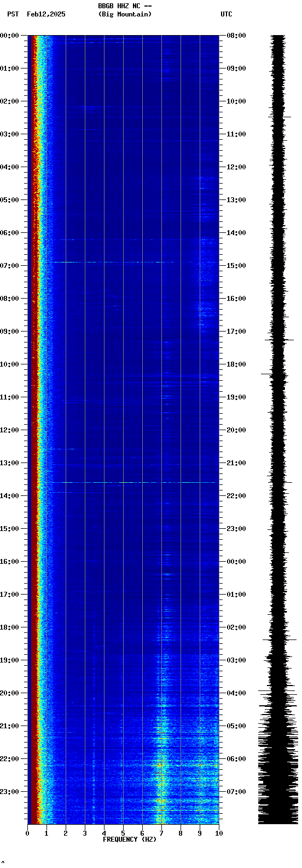
Task: Click the 'UTC' timezone label
Action: coord(226,14)
